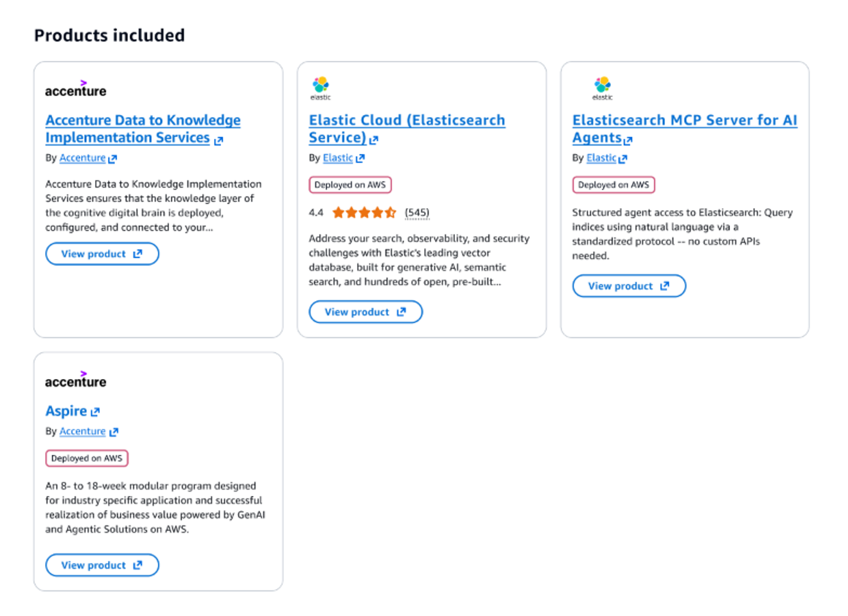Click the external link icon on Accenture Data to Knowledge title

(218, 139)
